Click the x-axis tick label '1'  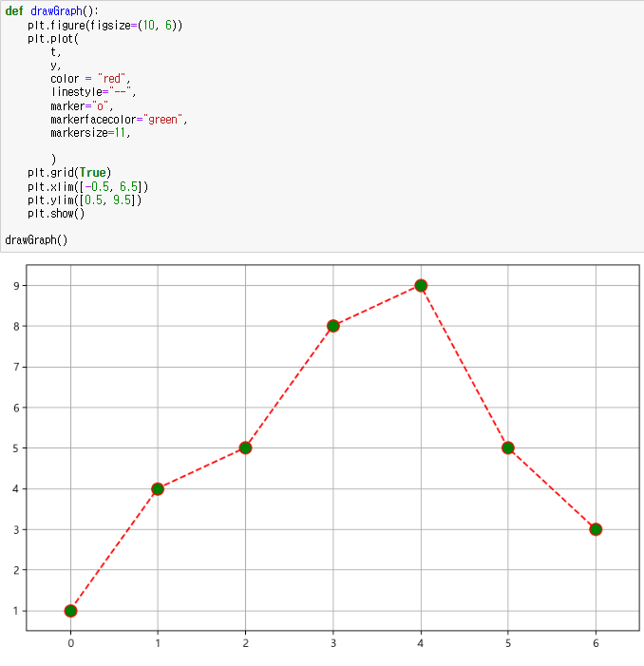click(x=158, y=643)
